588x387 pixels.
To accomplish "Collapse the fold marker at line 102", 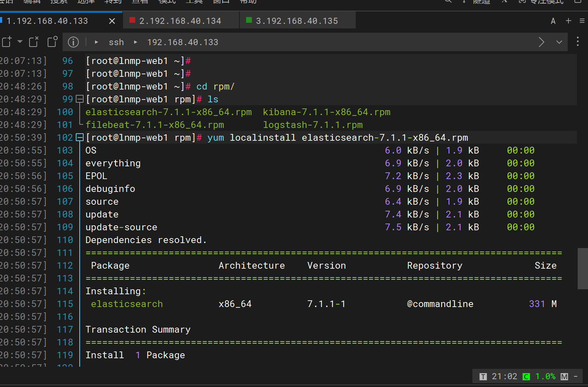I will [80, 137].
